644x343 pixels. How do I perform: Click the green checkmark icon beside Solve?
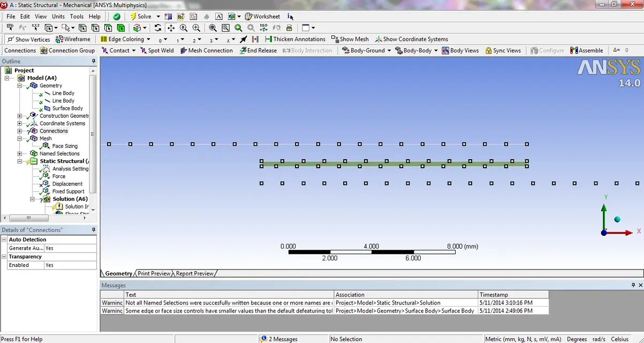tap(117, 17)
